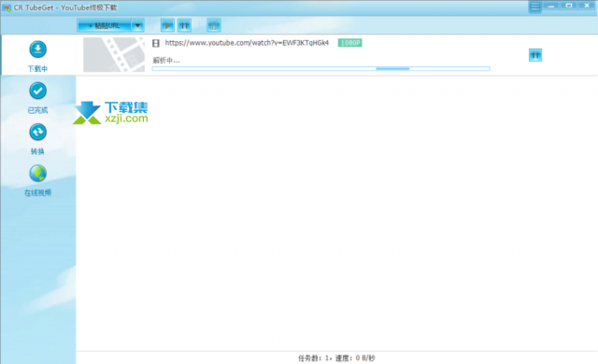Open the hamburger menu in the title bar

534,7
